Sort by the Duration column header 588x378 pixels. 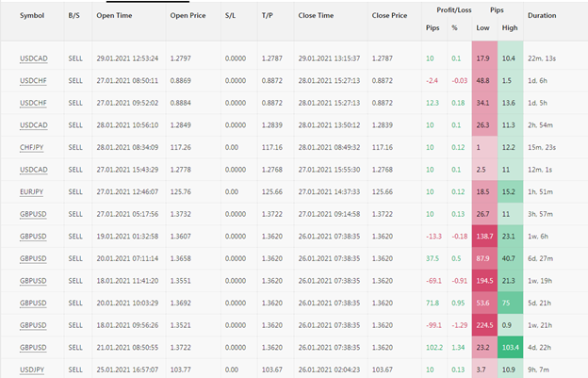tap(542, 16)
